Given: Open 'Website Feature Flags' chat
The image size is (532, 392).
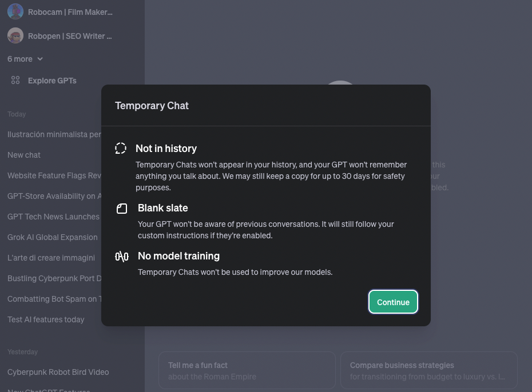Looking at the screenshot, I should point(54,175).
